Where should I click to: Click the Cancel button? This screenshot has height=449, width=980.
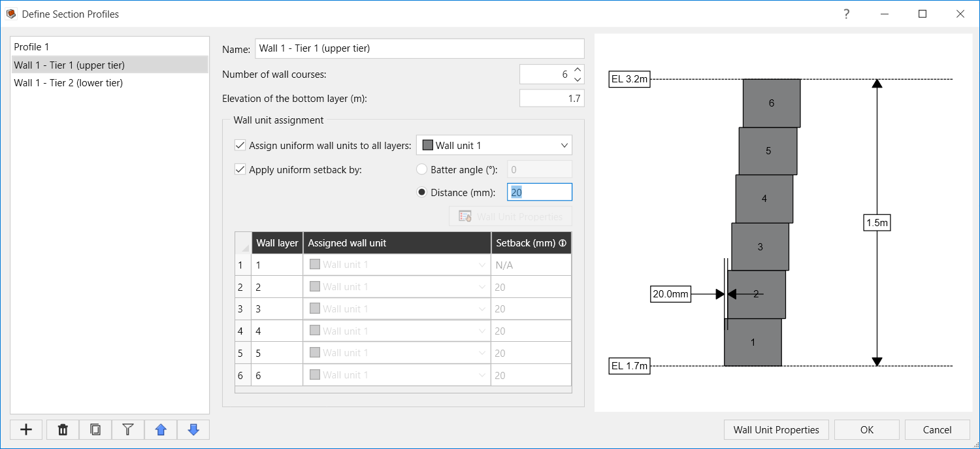point(937,429)
